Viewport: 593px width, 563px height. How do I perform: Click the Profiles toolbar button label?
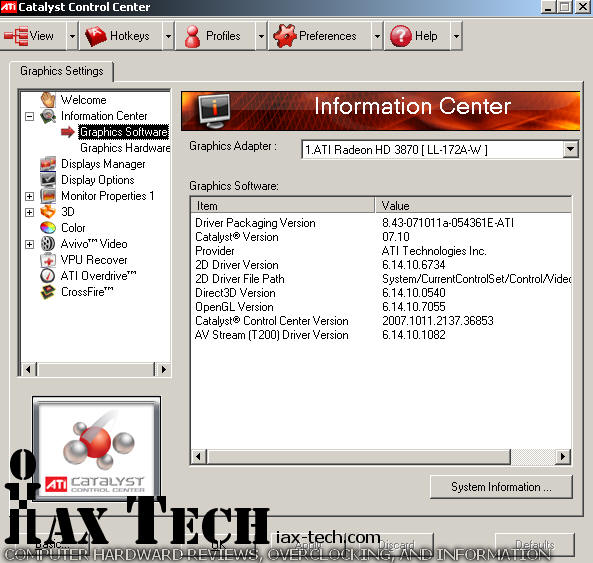click(x=223, y=36)
